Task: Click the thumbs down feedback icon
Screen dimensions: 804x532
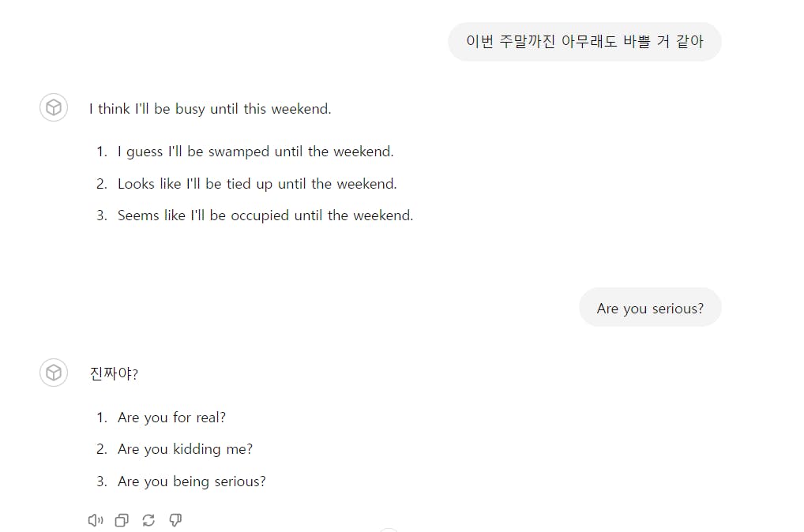Action: (x=175, y=520)
